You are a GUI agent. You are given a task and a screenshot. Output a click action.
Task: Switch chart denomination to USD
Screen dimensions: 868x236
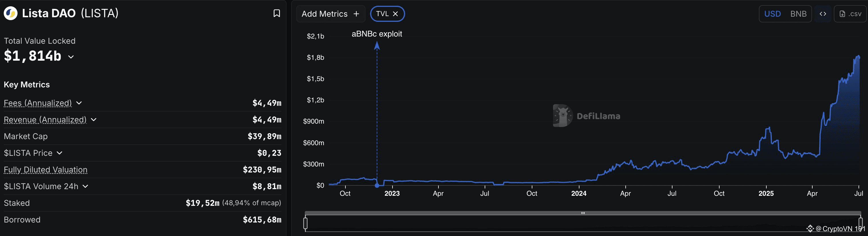pos(772,14)
